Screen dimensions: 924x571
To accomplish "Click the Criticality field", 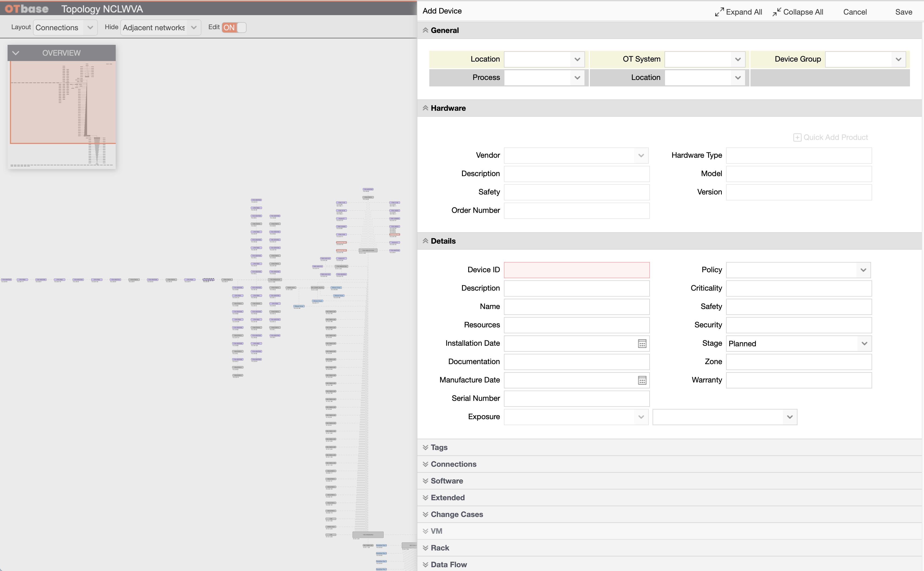I will click(x=799, y=288).
